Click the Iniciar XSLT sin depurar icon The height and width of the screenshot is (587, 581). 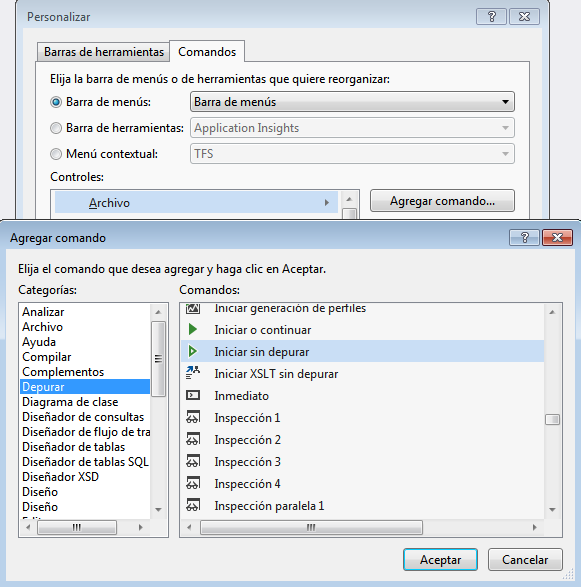pos(193,373)
